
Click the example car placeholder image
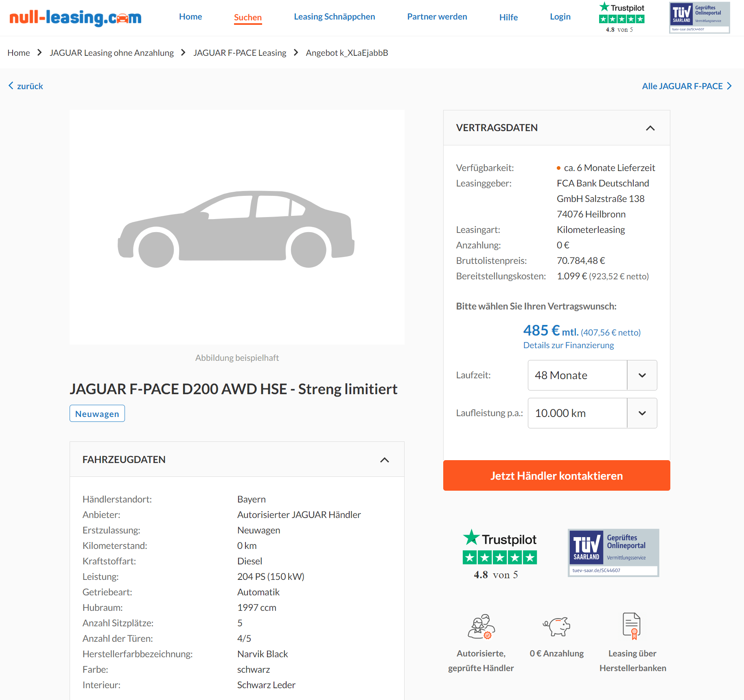click(x=237, y=227)
